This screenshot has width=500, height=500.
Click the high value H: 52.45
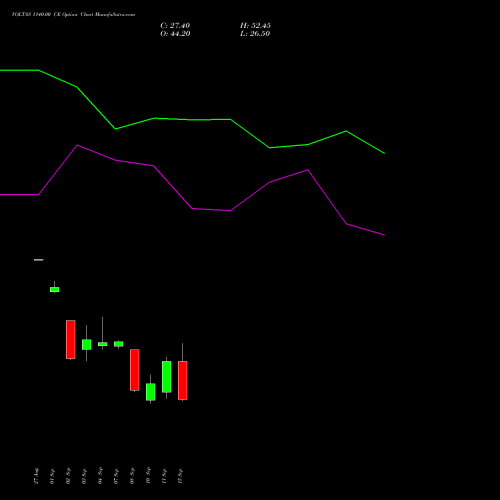tap(255, 26)
